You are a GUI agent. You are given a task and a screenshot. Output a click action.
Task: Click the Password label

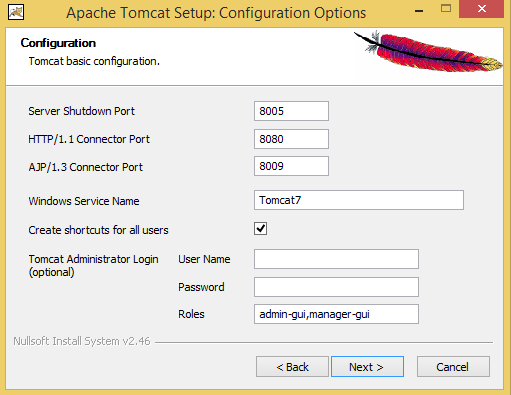click(x=201, y=287)
